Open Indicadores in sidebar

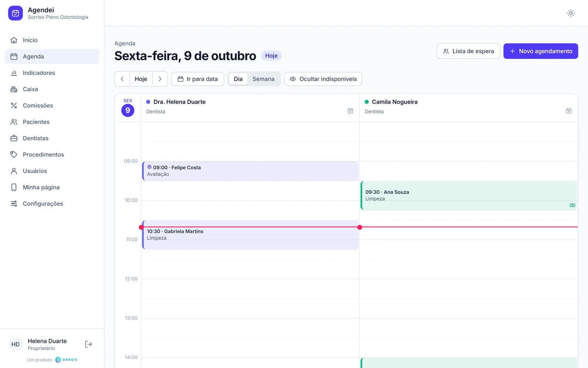point(52,73)
